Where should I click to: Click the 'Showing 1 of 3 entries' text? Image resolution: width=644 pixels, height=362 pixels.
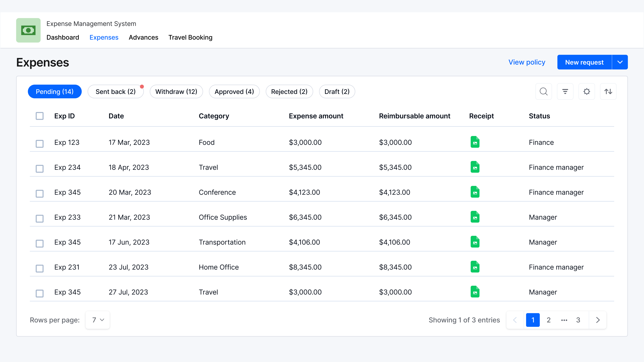coord(464,320)
